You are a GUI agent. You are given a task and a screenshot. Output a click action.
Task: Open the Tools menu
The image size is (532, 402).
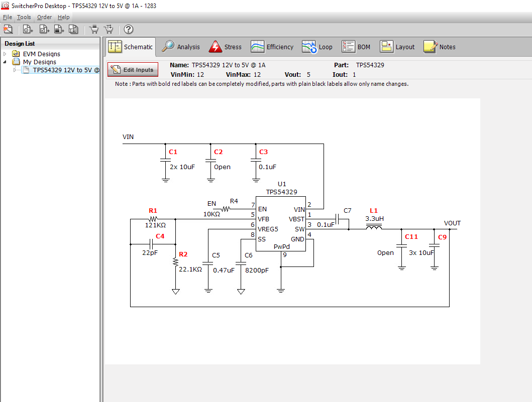pos(24,17)
